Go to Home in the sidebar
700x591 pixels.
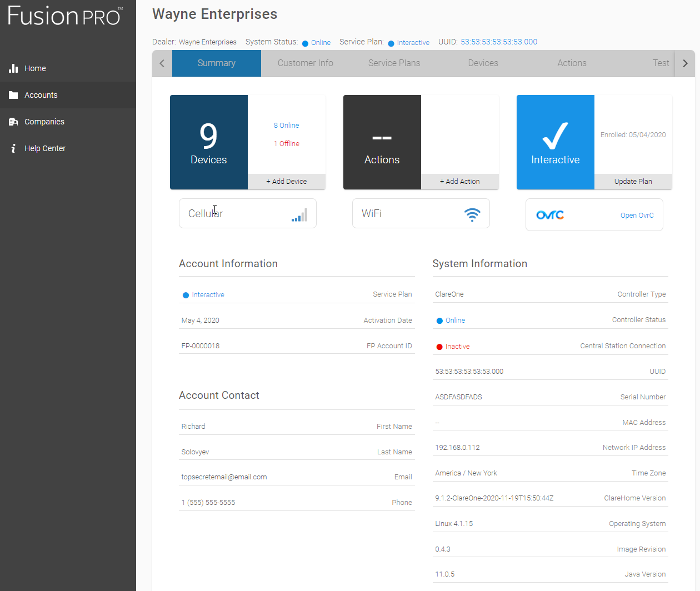tap(68, 68)
